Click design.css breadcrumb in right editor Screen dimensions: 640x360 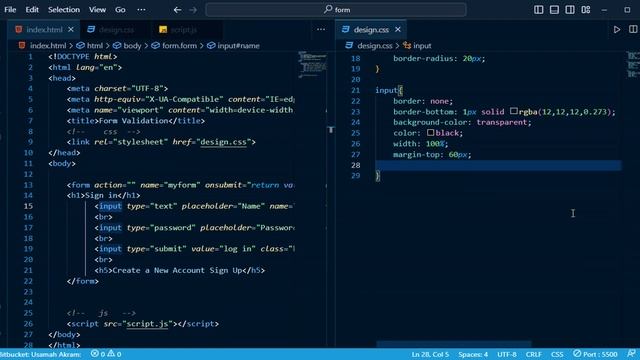pos(375,46)
